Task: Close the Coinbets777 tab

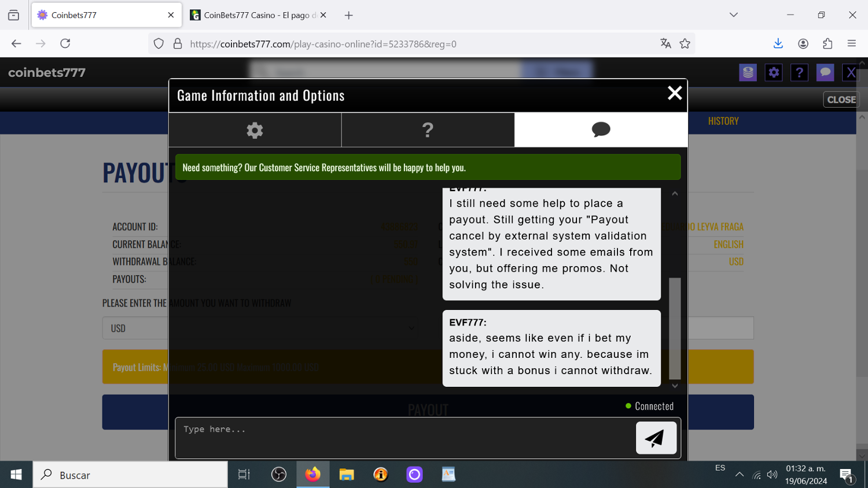Action: [x=171, y=15]
